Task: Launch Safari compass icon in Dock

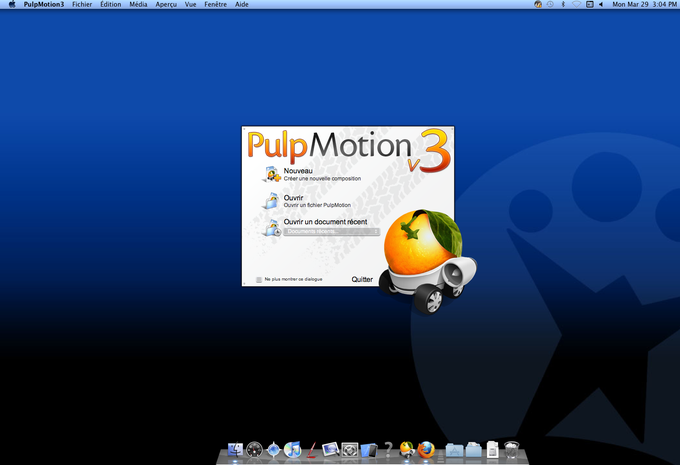Action: pyautogui.click(x=274, y=450)
